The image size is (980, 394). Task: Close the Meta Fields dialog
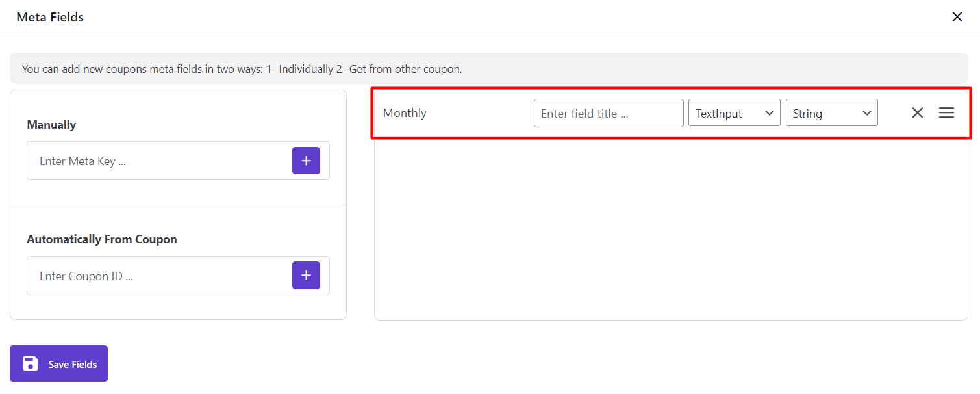click(x=957, y=17)
